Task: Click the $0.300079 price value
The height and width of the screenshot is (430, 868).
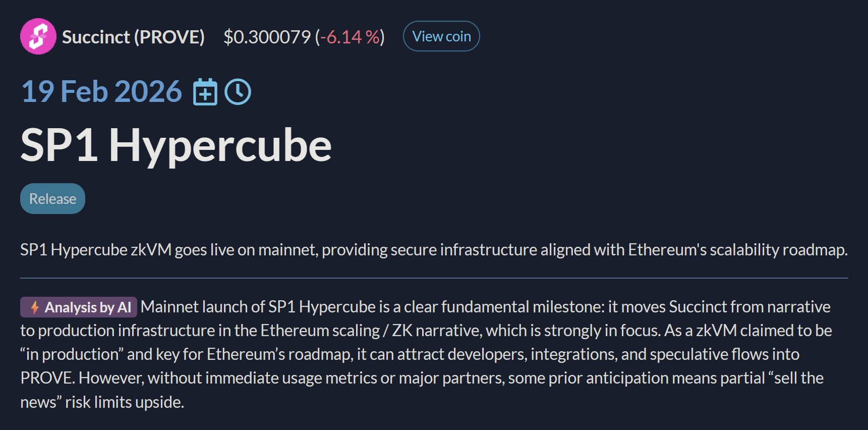Action: [x=267, y=37]
